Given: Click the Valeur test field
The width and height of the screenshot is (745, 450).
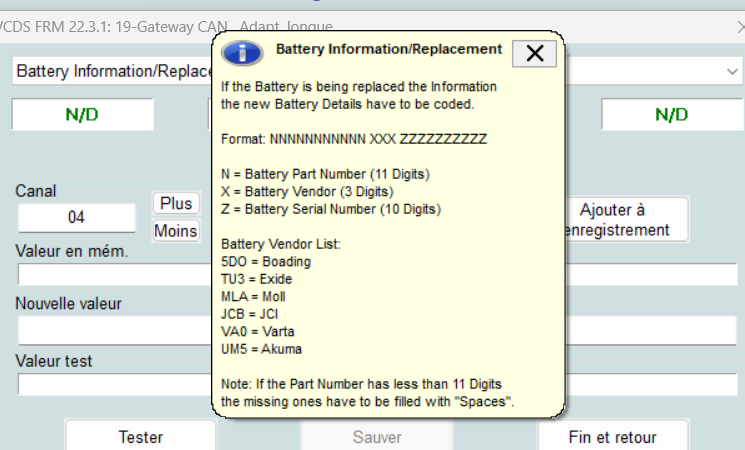Looking at the screenshot, I should point(377,384).
